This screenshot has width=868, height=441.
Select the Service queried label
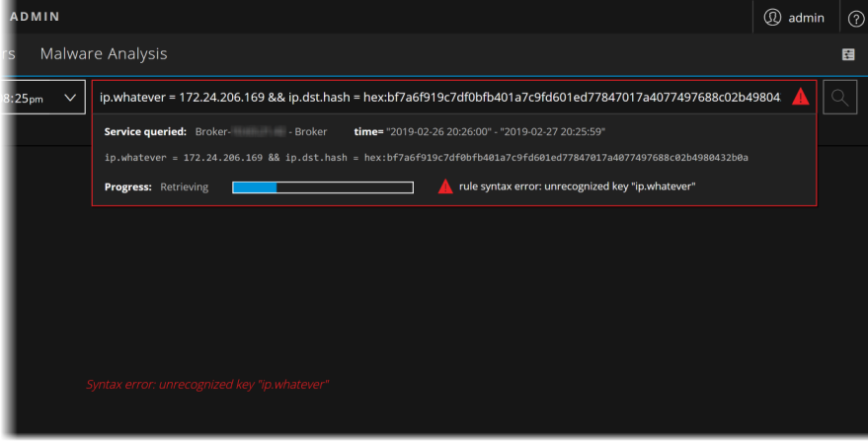(145, 131)
